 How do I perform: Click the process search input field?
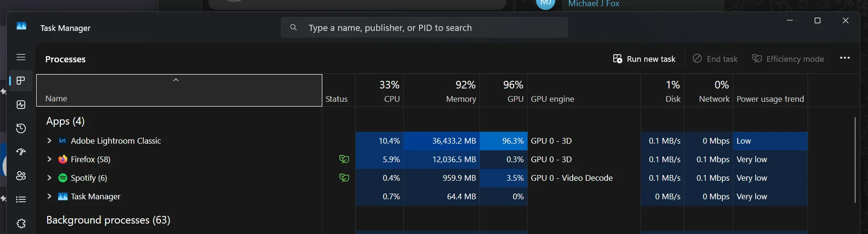424,28
